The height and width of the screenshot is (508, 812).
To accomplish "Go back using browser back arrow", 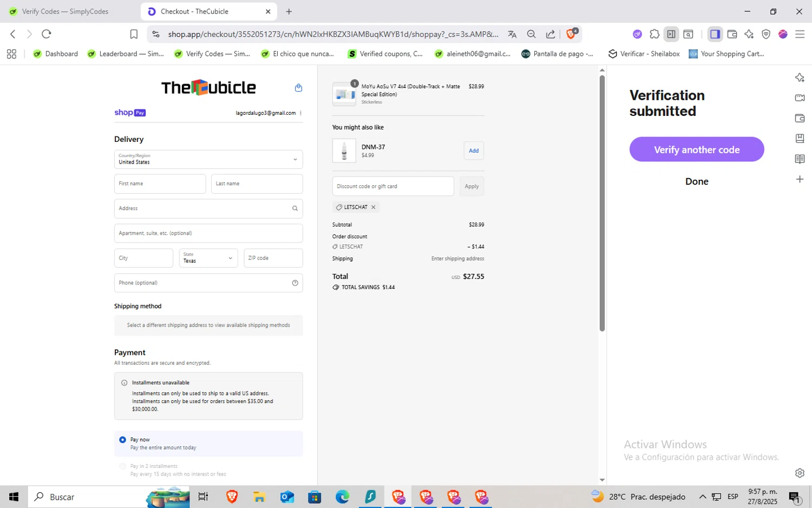I will [x=13, y=34].
